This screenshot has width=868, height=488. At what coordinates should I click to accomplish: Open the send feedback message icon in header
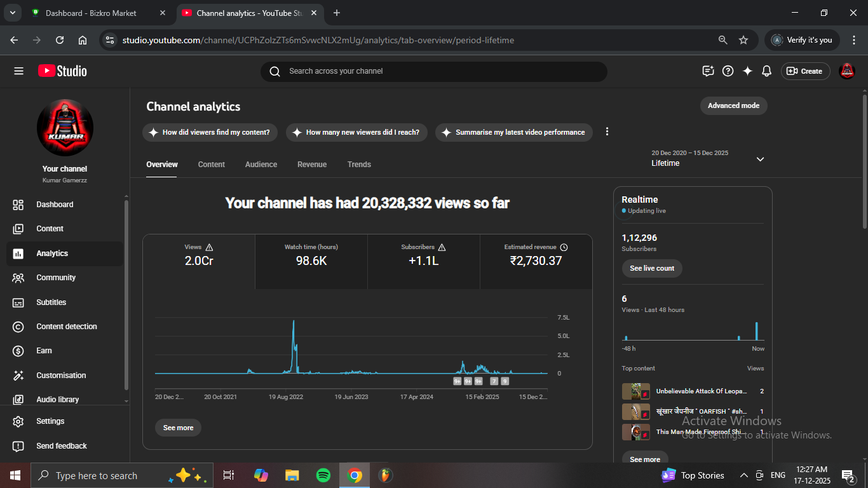pyautogui.click(x=709, y=71)
